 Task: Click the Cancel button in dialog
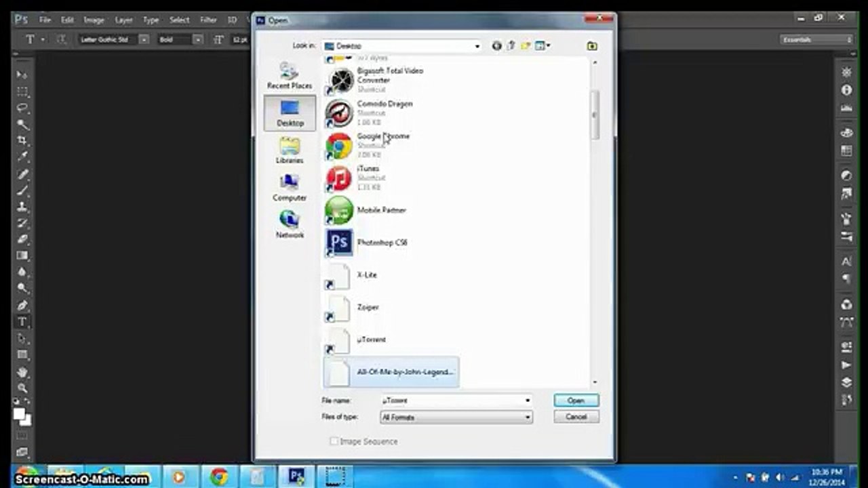(576, 417)
